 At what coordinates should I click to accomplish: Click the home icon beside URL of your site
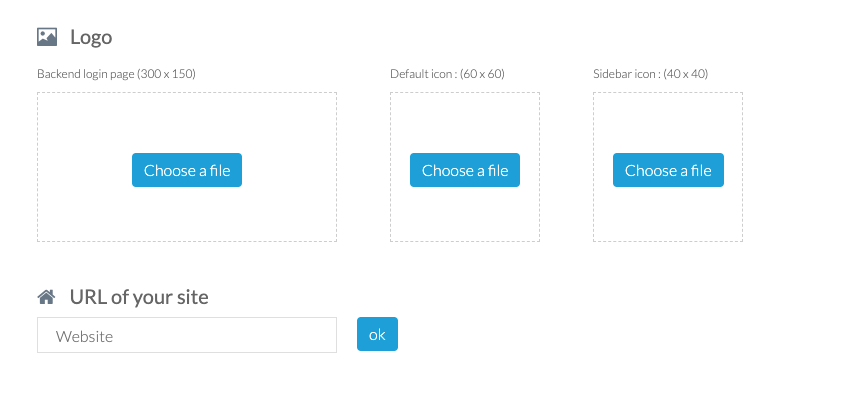46,297
